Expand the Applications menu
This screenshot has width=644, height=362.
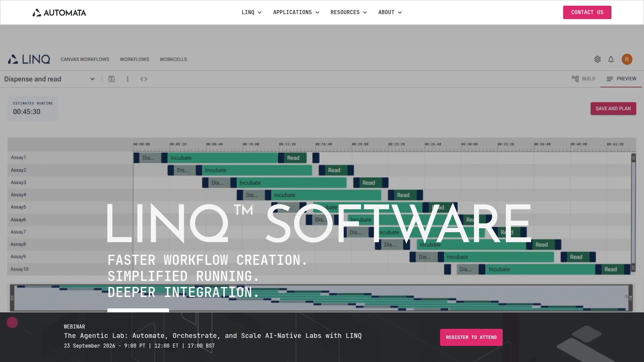click(x=296, y=12)
